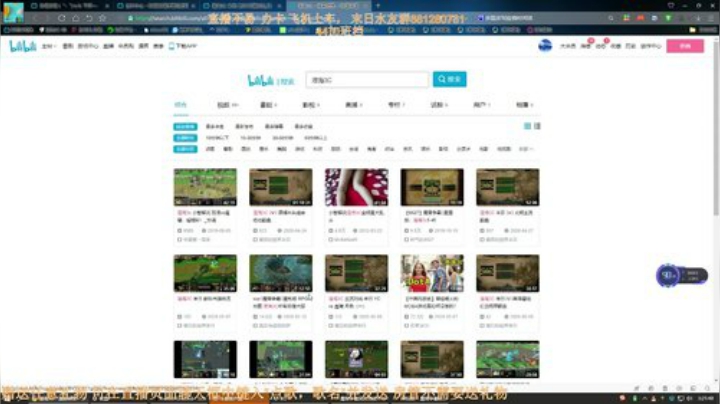Click the browser address bar URL
The height and width of the screenshot is (404, 720).
pos(170,18)
